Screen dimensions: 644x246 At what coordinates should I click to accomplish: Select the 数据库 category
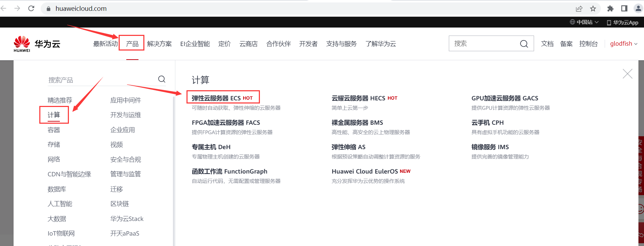coord(57,189)
